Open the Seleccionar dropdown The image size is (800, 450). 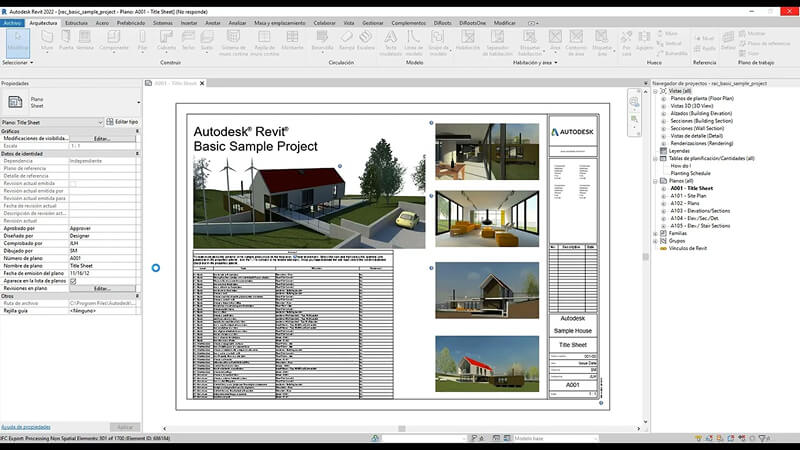point(18,62)
